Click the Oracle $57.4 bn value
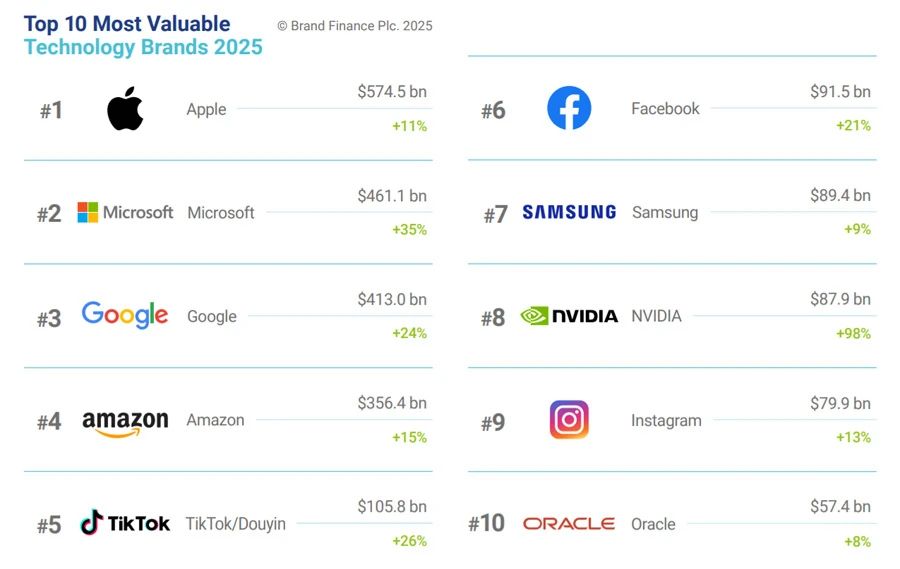900x569 pixels. [840, 506]
